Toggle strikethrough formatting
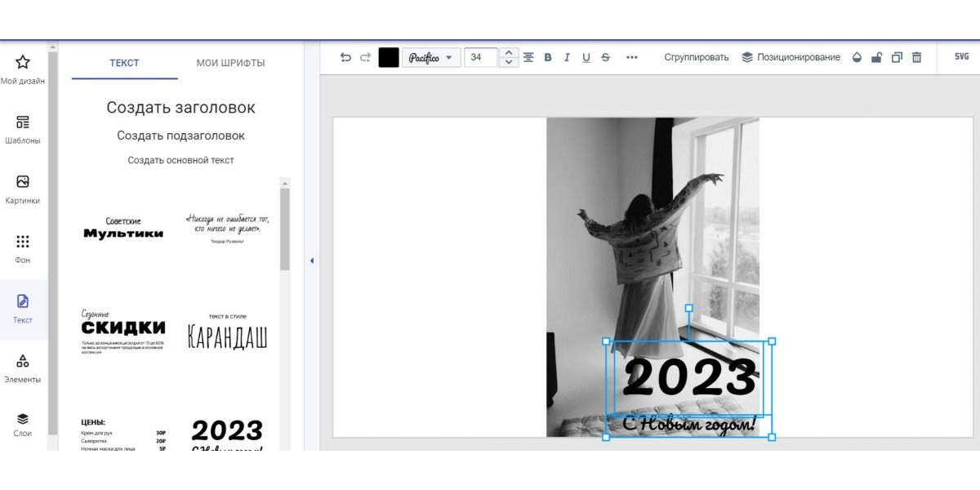Image resolution: width=980 pixels, height=490 pixels. pyautogui.click(x=605, y=57)
